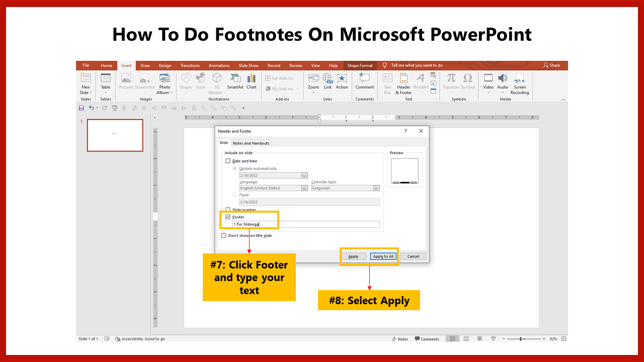This screenshot has width=644, height=362.
Task: Click the Notes button in status bar
Action: (400, 339)
